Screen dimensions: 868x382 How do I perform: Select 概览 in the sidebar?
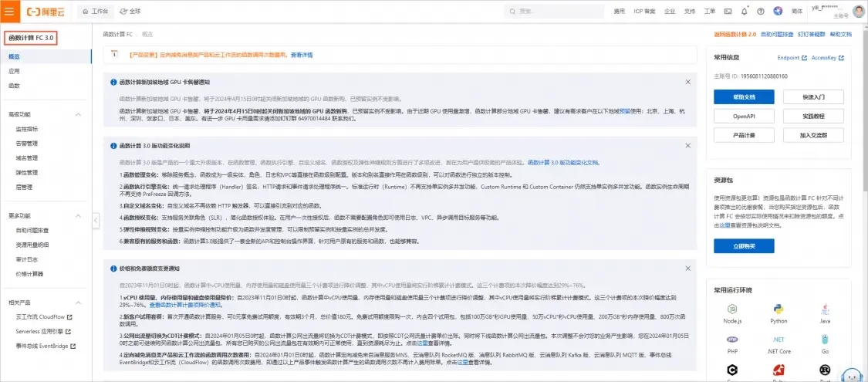point(46,56)
